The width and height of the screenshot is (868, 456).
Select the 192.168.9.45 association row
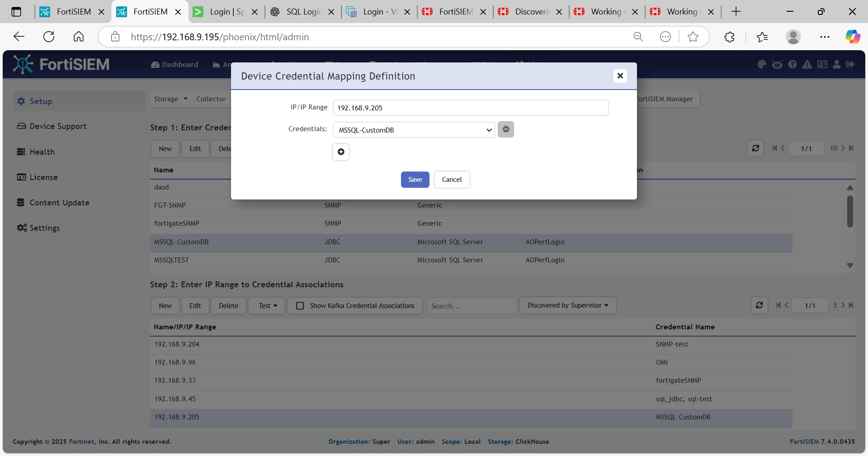point(471,399)
